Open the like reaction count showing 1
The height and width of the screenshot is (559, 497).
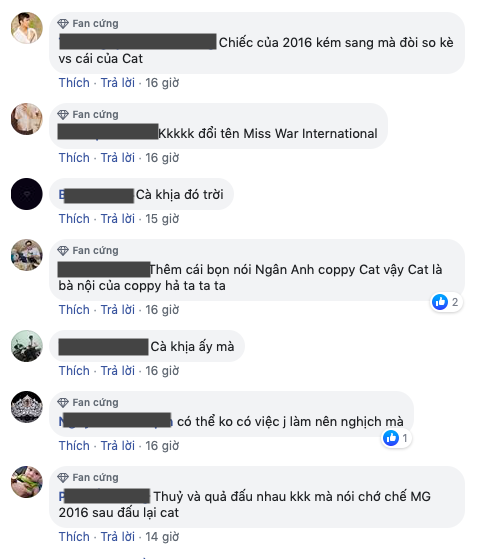pos(396,438)
